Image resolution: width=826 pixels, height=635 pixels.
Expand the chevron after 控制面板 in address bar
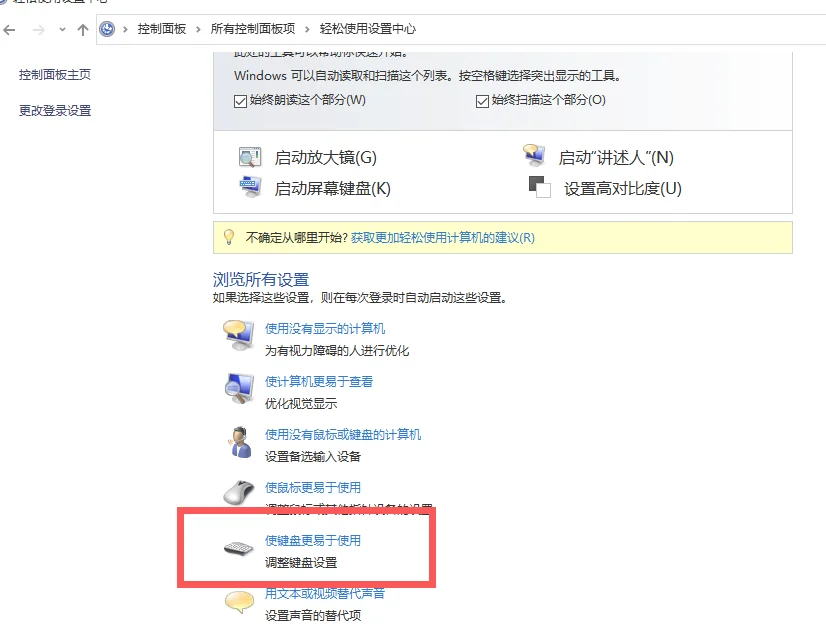point(198,30)
